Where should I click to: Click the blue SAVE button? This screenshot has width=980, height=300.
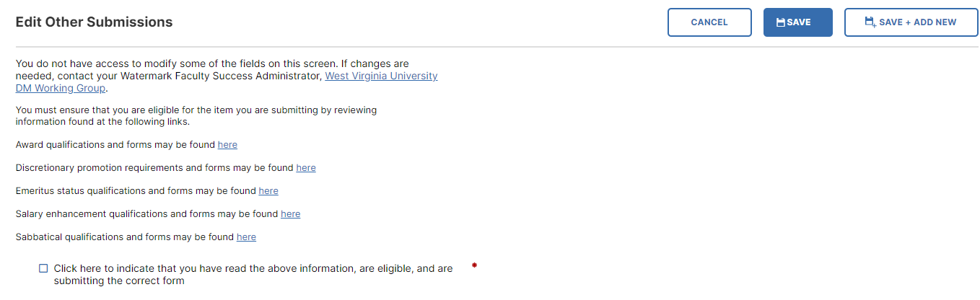798,22
